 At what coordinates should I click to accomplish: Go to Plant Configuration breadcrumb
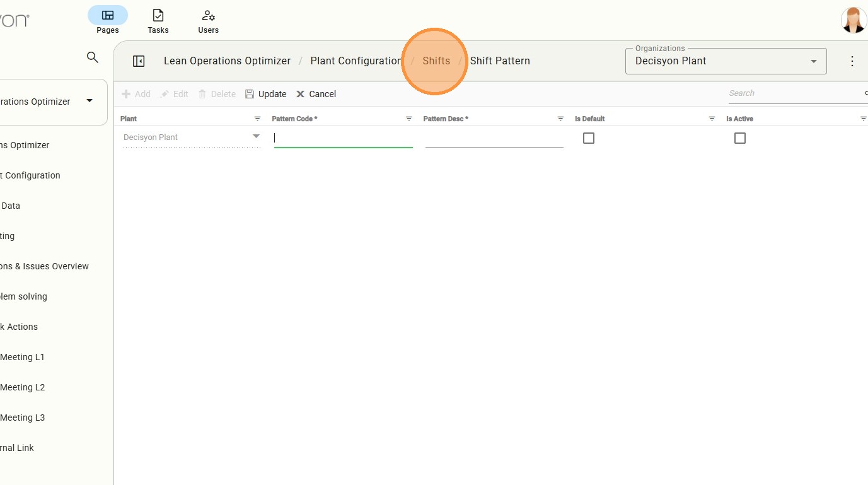click(x=356, y=61)
